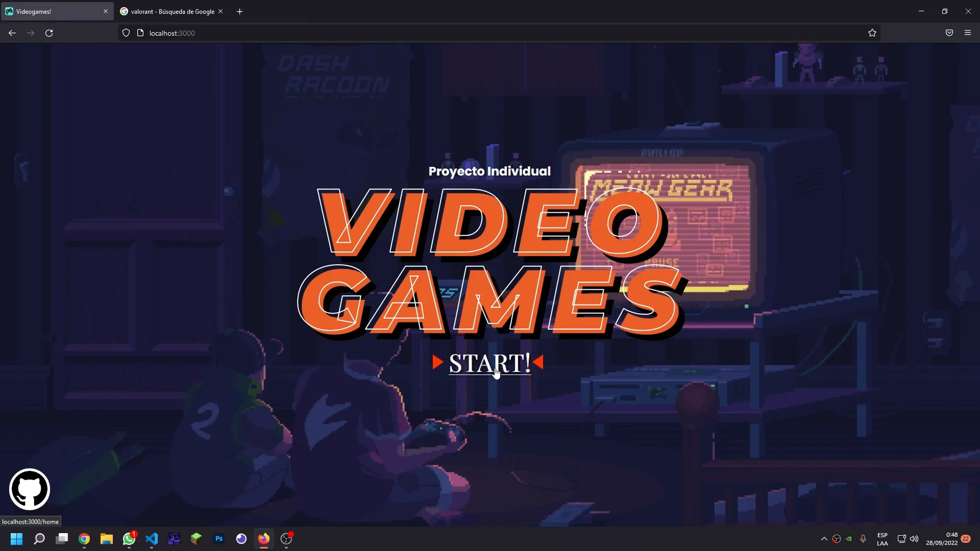Bookmark page with star icon
Image resolution: width=980 pixels, height=551 pixels.
tap(872, 33)
